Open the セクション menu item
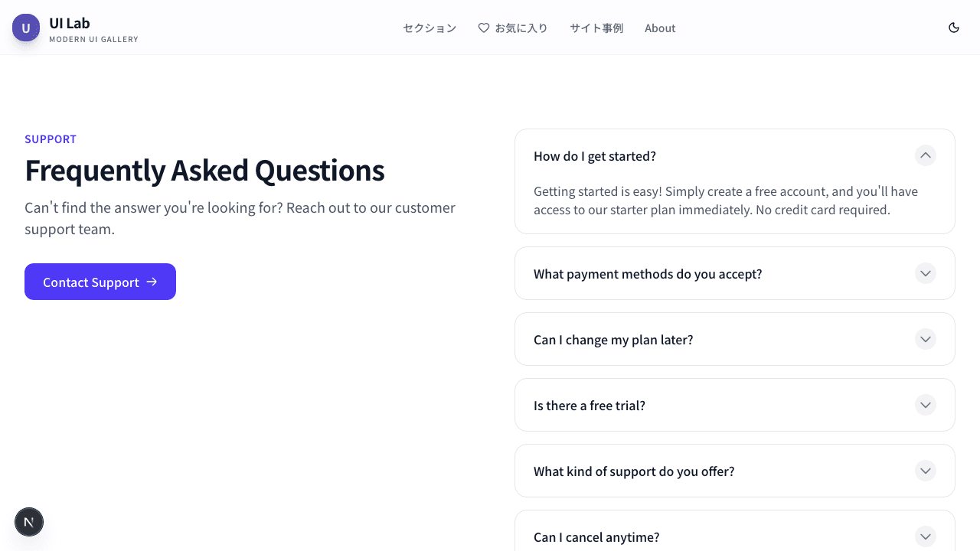 pyautogui.click(x=430, y=28)
